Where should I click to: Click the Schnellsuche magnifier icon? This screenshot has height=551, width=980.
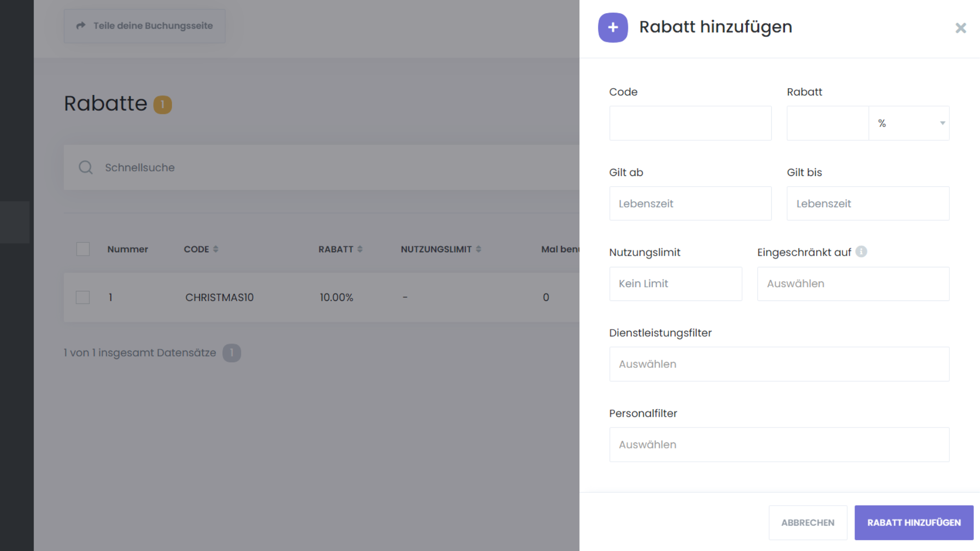click(86, 167)
